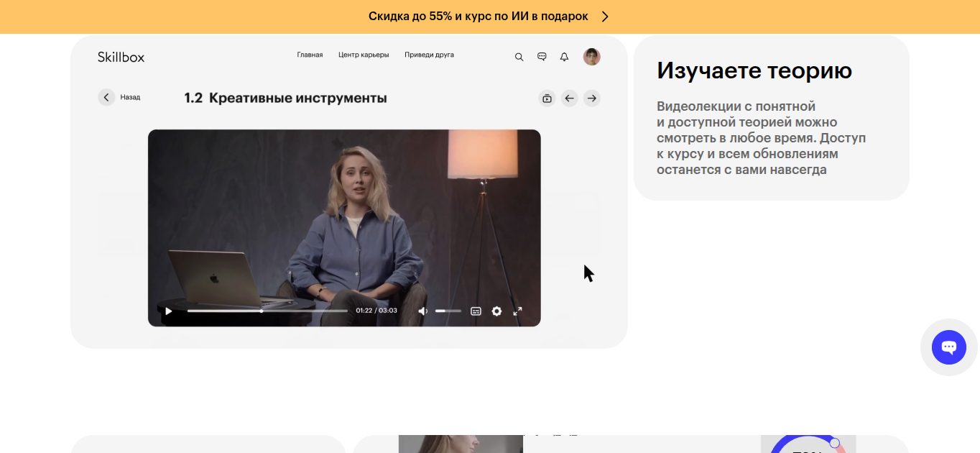980x453 pixels.
Task: Open video settings gear icon
Action: tap(496, 311)
